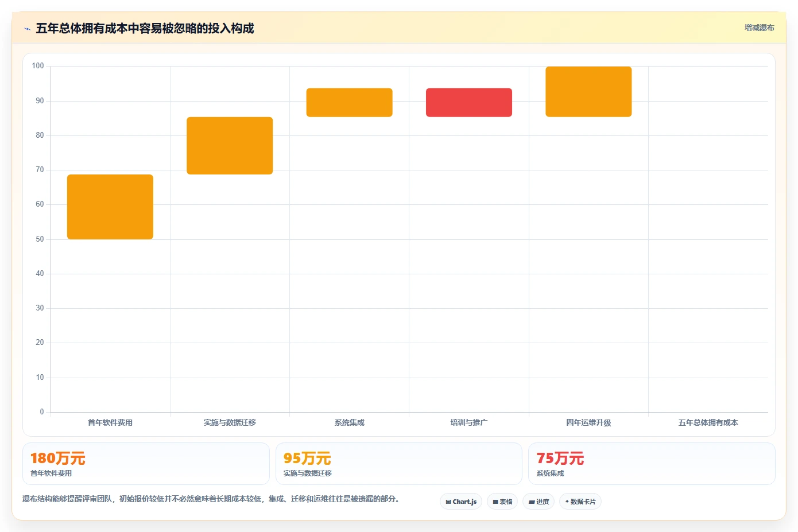Click y-axis value 50
The image size is (798, 532).
40,239
